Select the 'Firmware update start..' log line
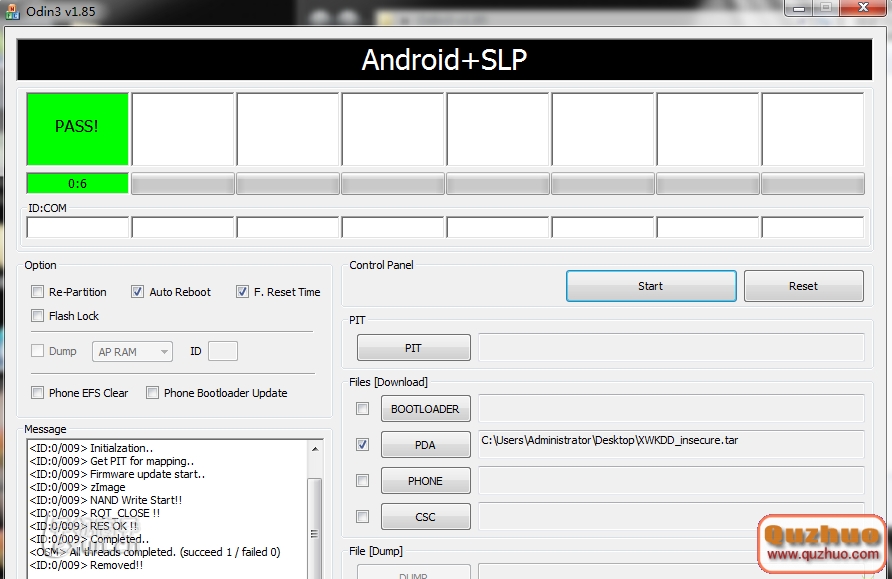892x579 pixels. (x=117, y=474)
